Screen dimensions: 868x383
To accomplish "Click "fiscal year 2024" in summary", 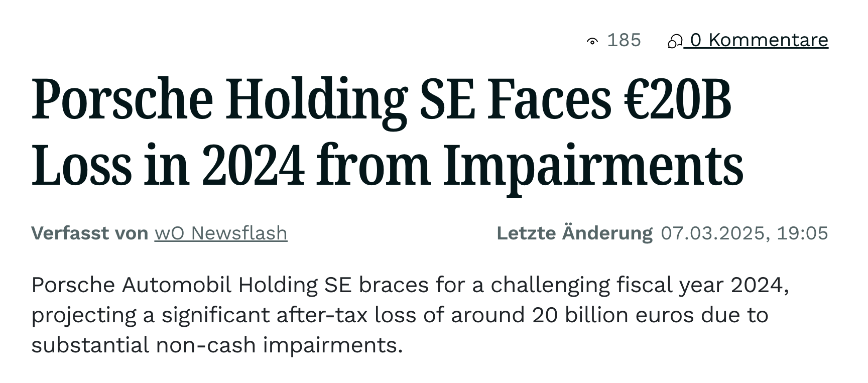I will tap(699, 286).
